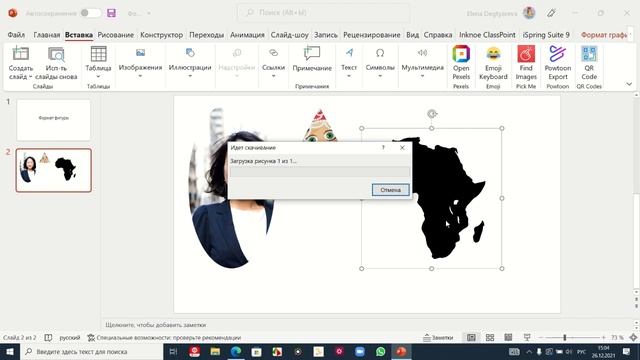640x360 pixels.
Task: Toggle the AutoSave switch
Action: 91,13
